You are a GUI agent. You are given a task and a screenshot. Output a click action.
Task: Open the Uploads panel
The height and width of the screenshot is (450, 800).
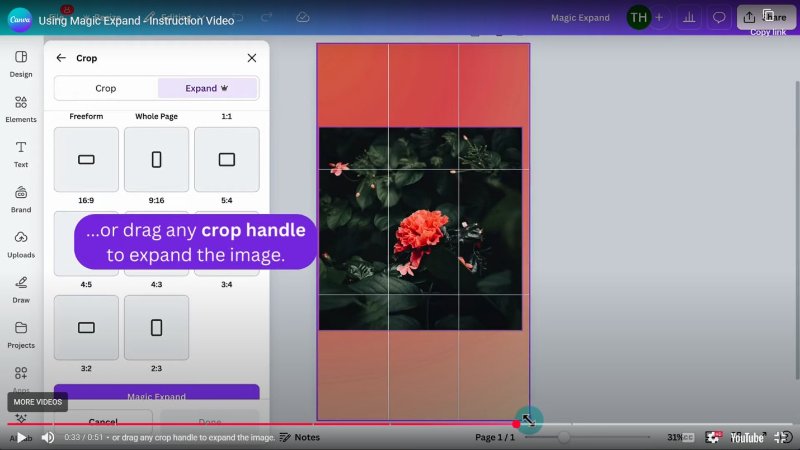pos(21,244)
